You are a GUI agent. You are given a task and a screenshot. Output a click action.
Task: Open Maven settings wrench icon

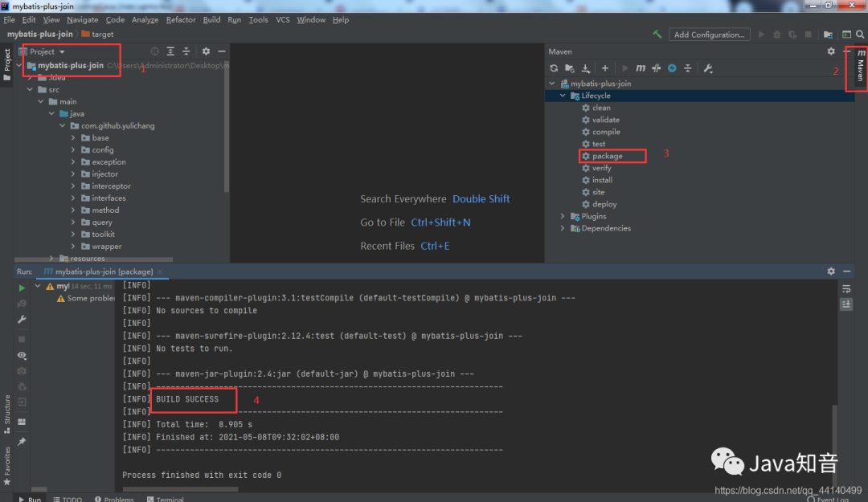click(x=708, y=68)
